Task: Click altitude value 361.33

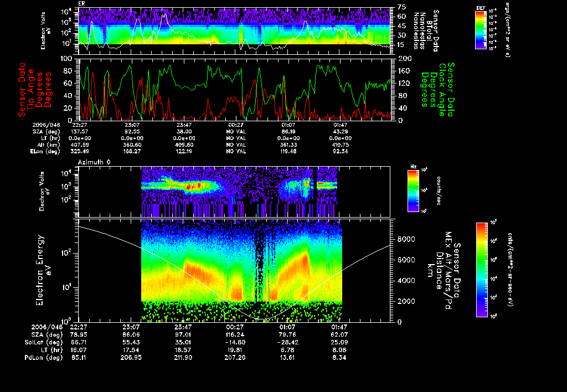Action: pos(288,145)
